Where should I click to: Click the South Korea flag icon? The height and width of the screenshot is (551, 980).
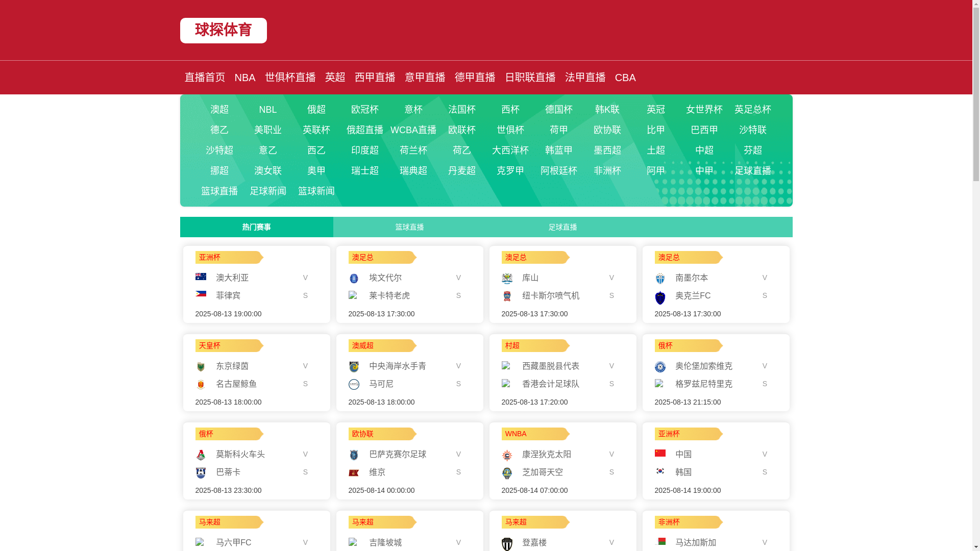click(x=660, y=471)
